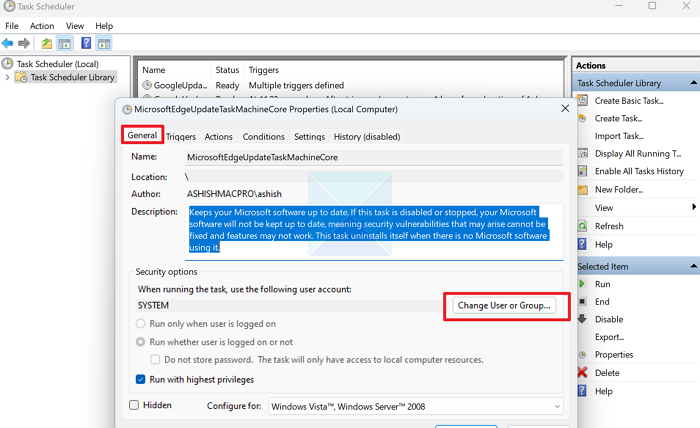Click Export action in Selected Item
The image size is (700, 428).
tap(609, 337)
